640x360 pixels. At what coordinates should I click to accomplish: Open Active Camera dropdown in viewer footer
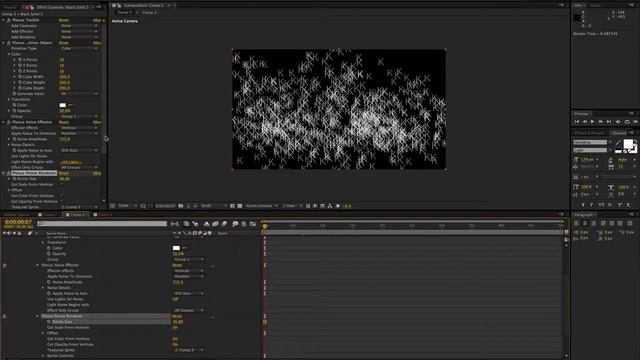262,206
